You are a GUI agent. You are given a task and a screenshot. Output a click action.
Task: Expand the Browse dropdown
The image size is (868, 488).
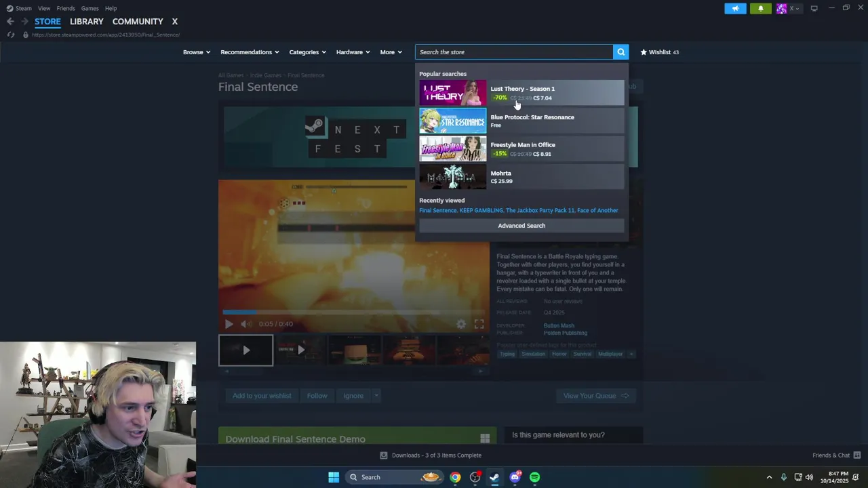click(197, 52)
